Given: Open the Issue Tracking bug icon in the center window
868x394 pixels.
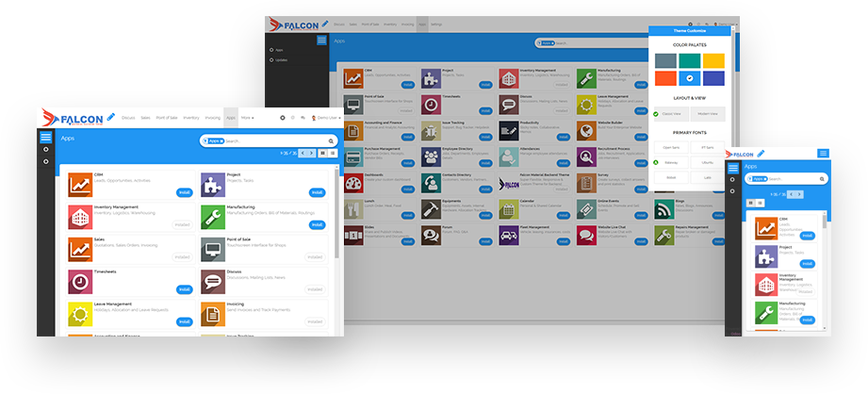Looking at the screenshot, I should coord(431,131).
